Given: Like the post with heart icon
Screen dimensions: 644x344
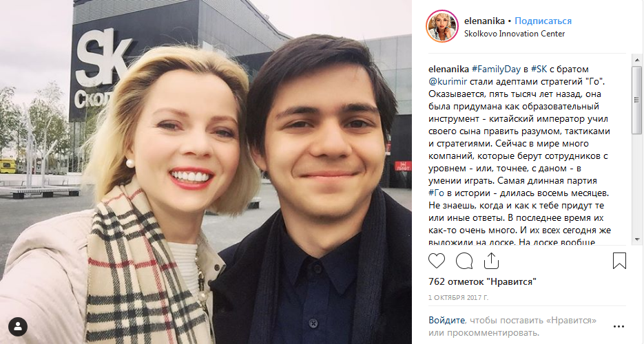Looking at the screenshot, I should (437, 261).
